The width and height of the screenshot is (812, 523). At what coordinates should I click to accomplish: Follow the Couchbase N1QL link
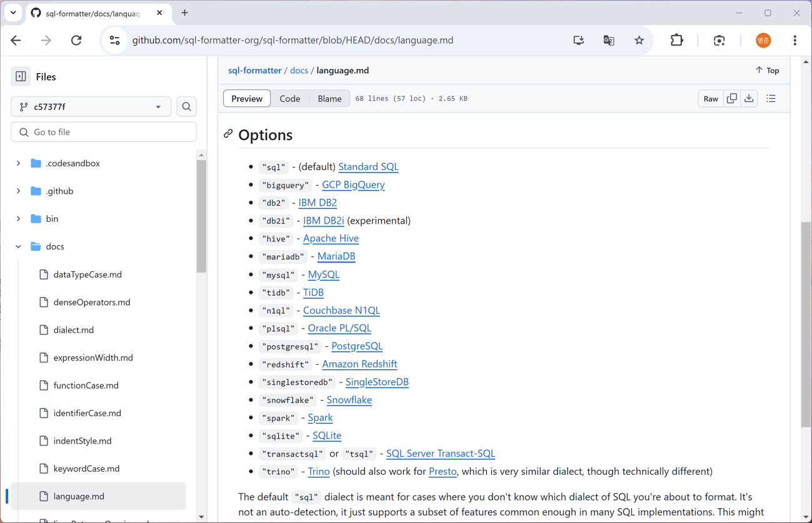click(341, 311)
